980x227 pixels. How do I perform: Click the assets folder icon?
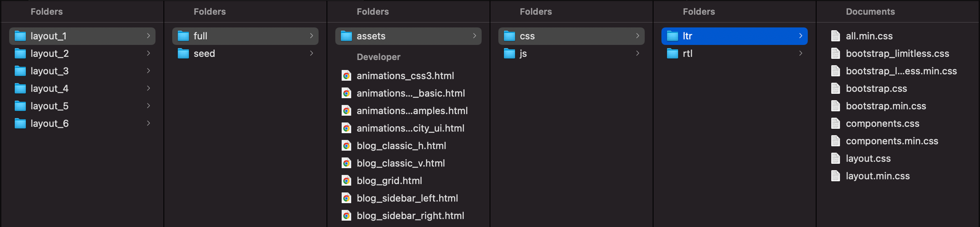pos(346,36)
